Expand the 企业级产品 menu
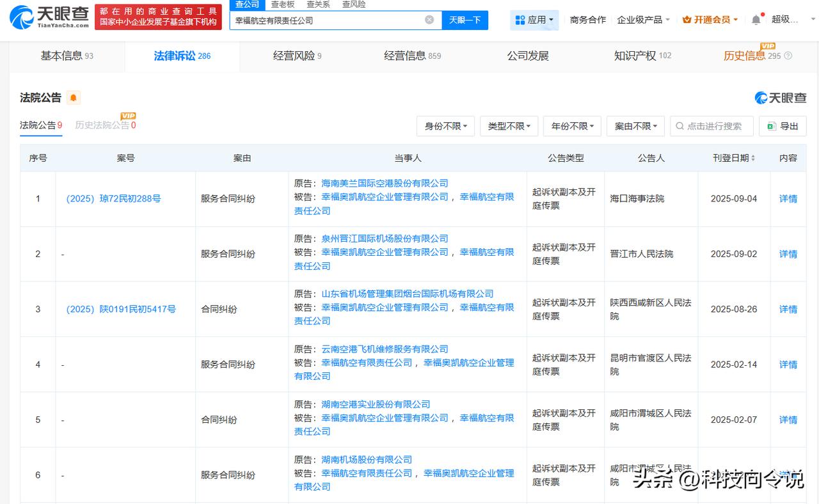This screenshot has width=819, height=504. pyautogui.click(x=643, y=20)
